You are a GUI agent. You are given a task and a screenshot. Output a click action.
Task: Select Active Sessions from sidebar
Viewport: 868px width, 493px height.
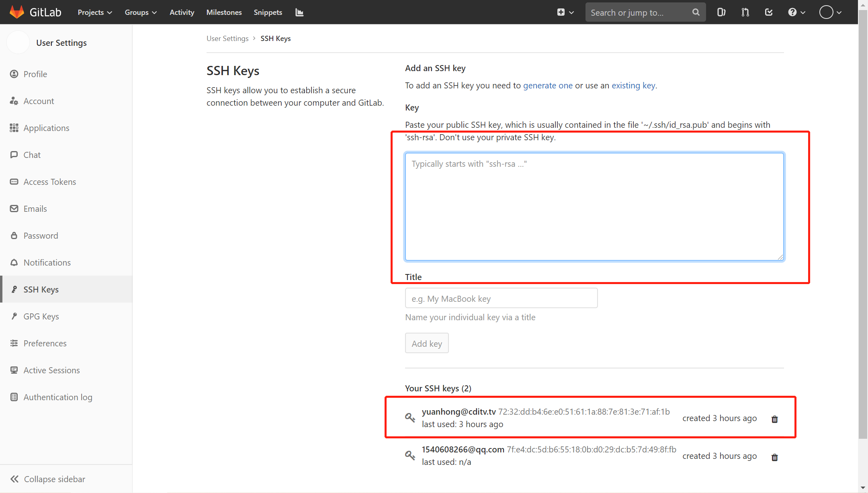coord(51,370)
